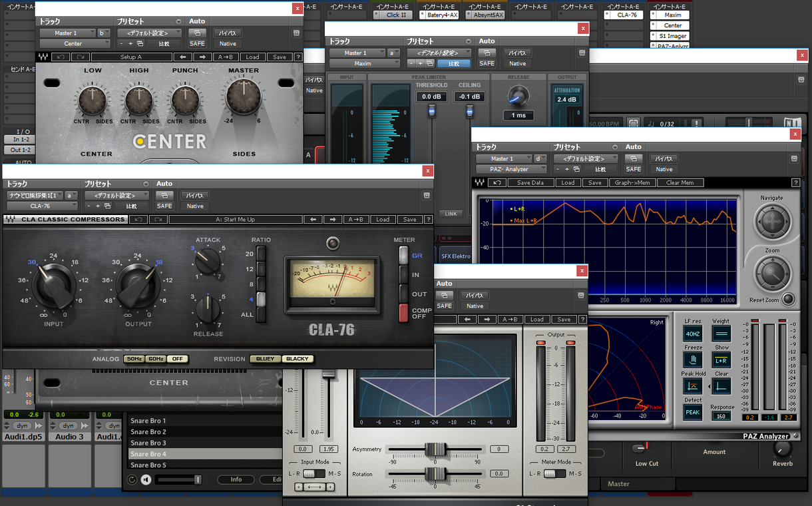Click the Response 160 value in PAZ Analyzer
Image resolution: width=812 pixels, height=506 pixels.
tap(721, 416)
